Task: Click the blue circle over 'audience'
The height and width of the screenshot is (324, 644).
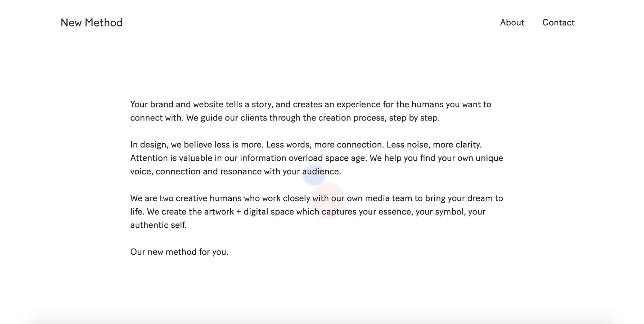Action: click(x=313, y=175)
